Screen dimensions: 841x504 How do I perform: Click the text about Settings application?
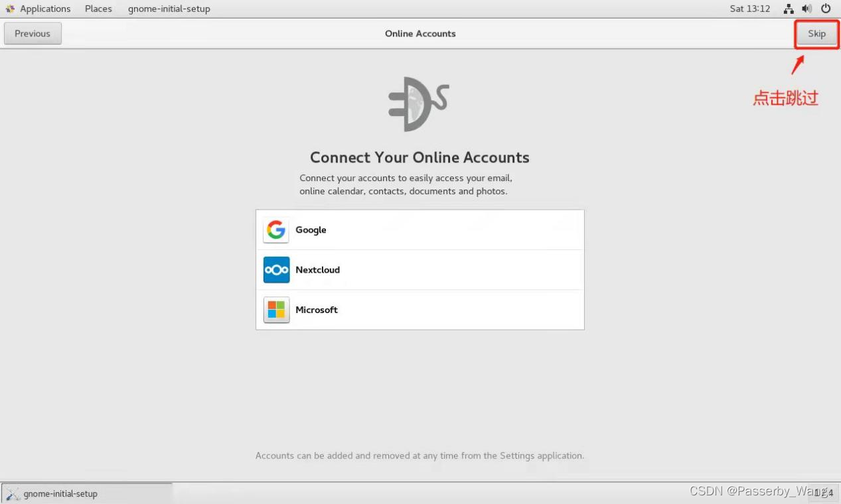pyautogui.click(x=420, y=456)
